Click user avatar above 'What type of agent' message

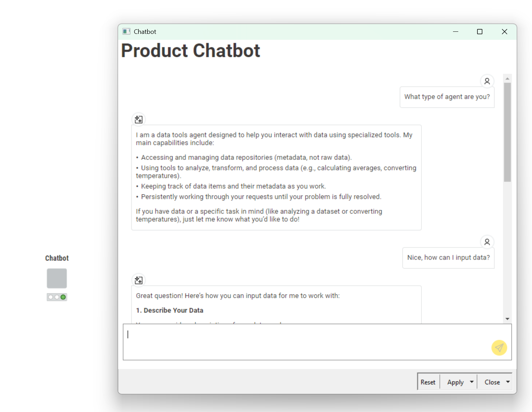pyautogui.click(x=487, y=81)
